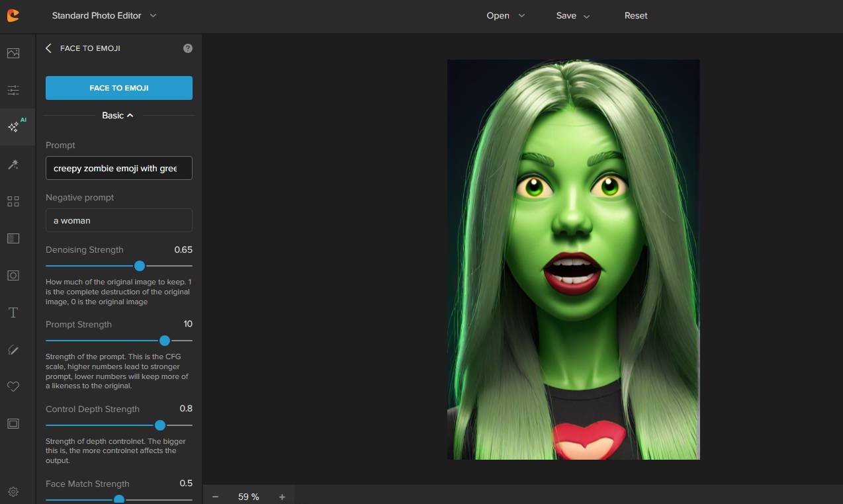Open the brush drawing tool icon

[13, 350]
